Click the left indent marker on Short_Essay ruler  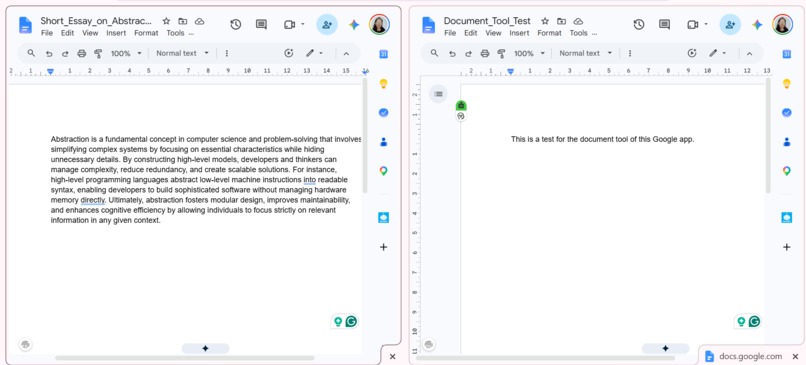[50, 71]
